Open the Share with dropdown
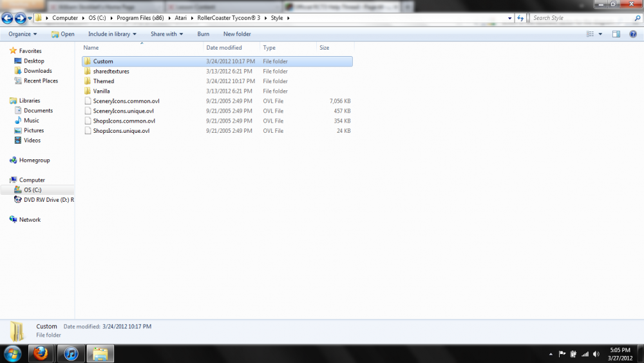 tap(167, 34)
